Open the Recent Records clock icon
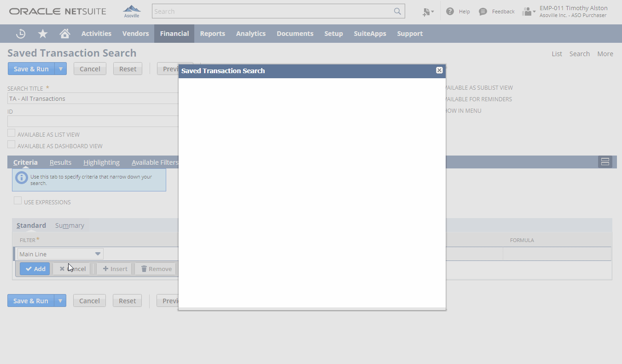 [21, 34]
